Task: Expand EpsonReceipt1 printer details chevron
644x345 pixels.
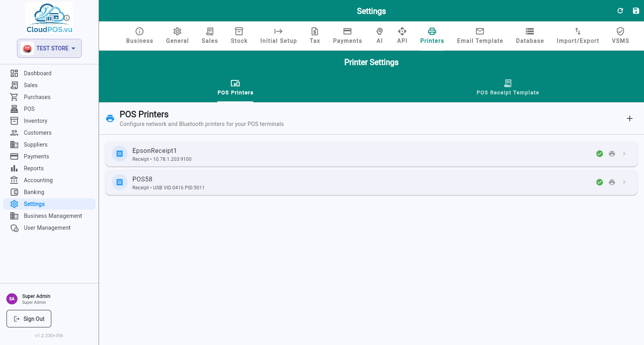Action: click(624, 154)
